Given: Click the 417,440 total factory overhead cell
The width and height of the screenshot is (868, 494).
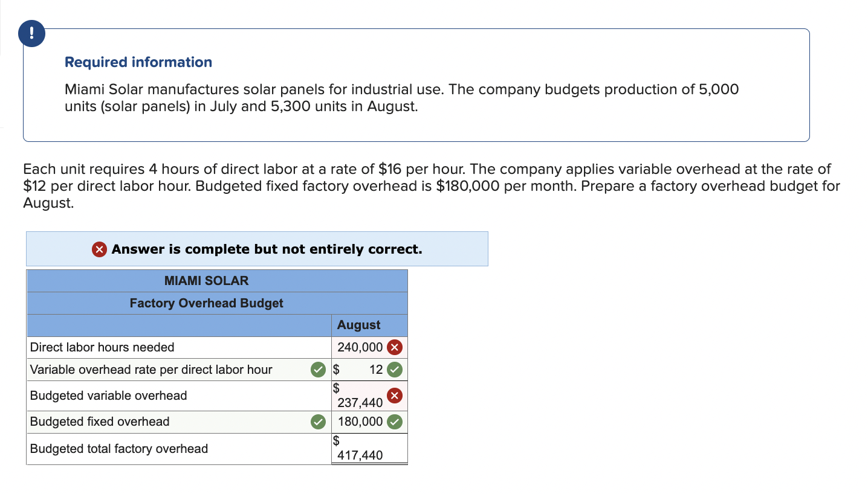Looking at the screenshot, I should pyautogui.click(x=360, y=455).
